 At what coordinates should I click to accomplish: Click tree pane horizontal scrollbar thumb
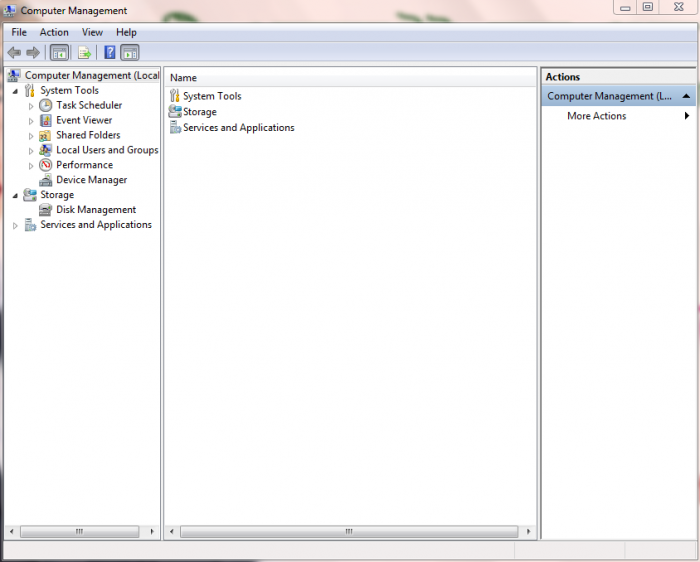pyautogui.click(x=79, y=531)
